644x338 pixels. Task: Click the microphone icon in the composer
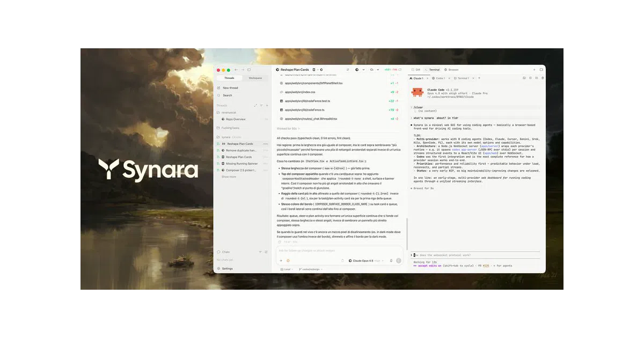[391, 261]
